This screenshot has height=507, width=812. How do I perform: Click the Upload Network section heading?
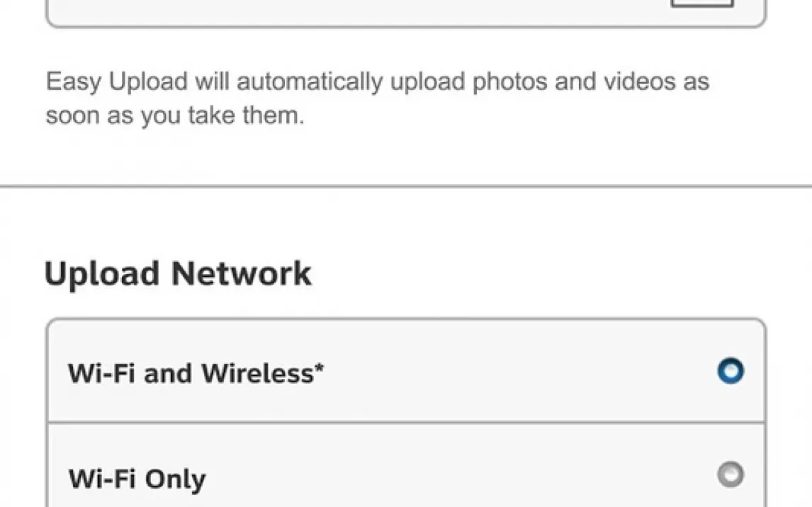tap(178, 273)
